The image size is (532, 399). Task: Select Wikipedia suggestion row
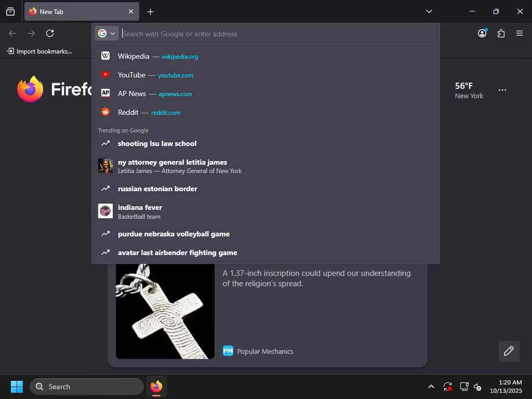tap(265, 56)
